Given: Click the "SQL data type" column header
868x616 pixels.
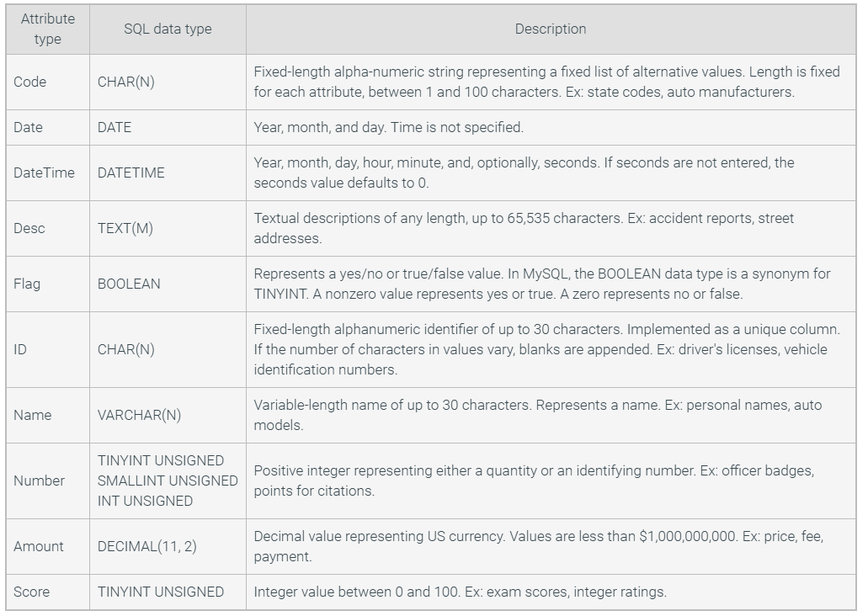Looking at the screenshot, I should [168, 29].
